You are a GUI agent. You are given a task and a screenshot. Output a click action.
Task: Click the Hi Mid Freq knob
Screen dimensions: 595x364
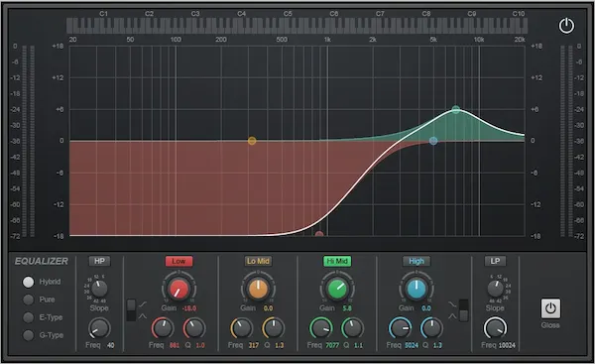(321, 328)
